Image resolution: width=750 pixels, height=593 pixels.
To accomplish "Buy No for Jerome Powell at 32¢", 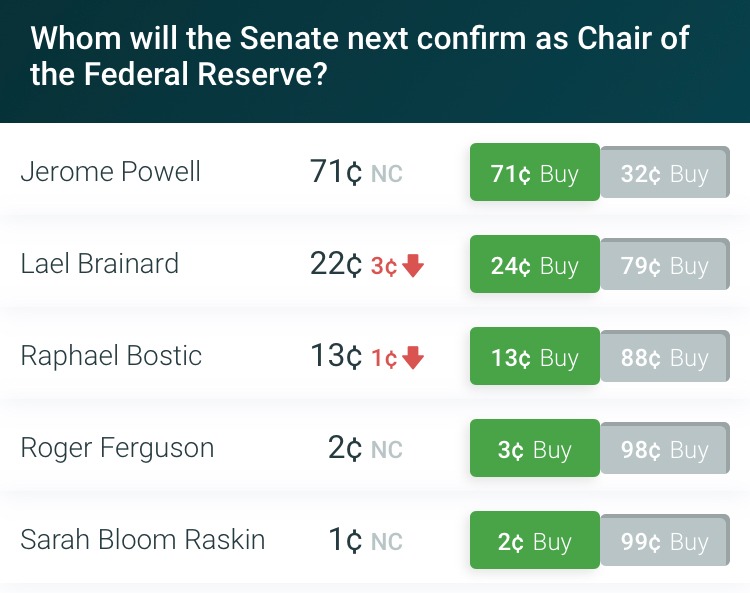I will [x=665, y=174].
